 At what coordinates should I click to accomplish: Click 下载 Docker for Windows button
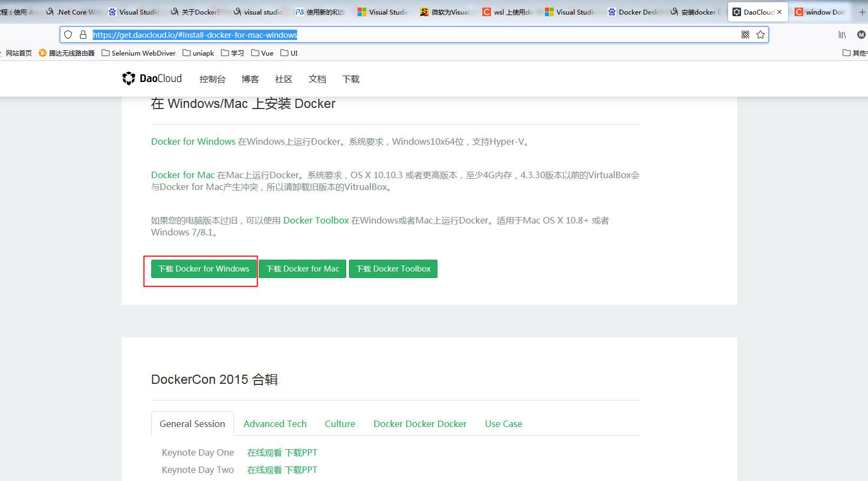204,269
